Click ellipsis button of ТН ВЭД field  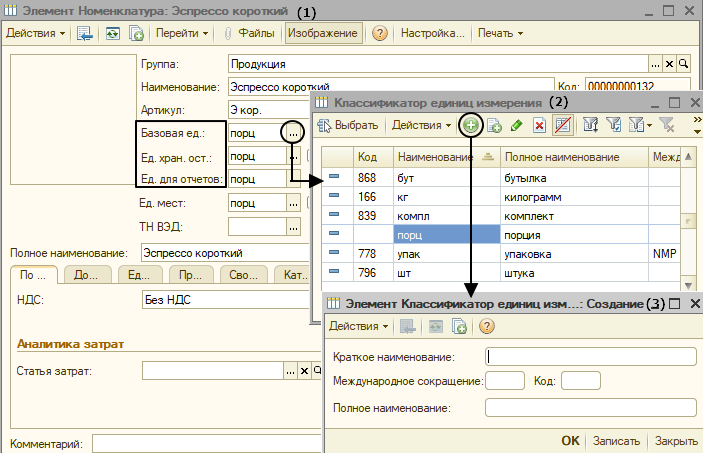[293, 227]
